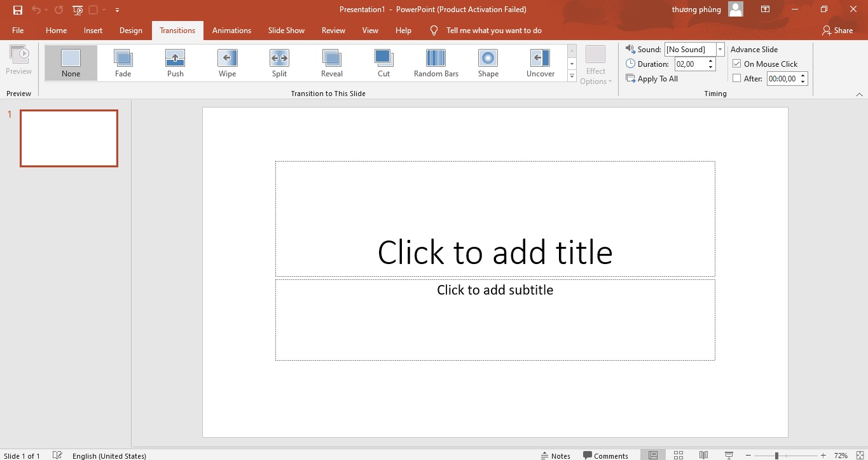Switch to the Animations tab

[231, 30]
